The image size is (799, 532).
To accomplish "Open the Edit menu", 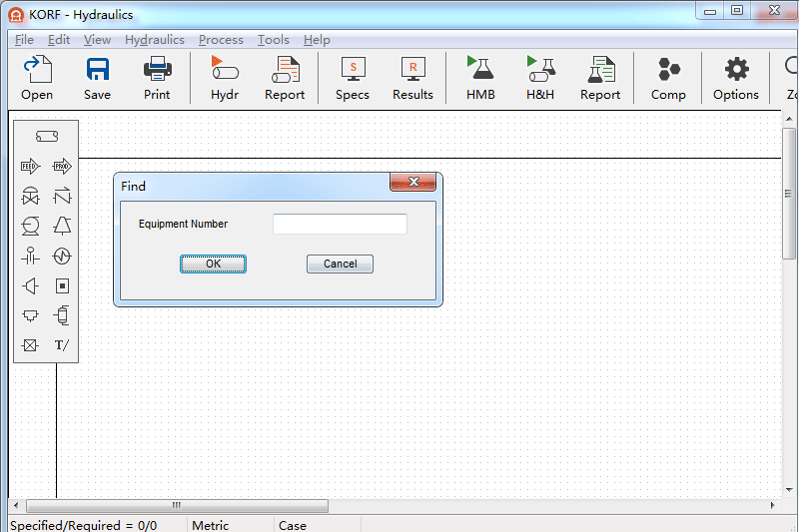I will [x=59, y=40].
